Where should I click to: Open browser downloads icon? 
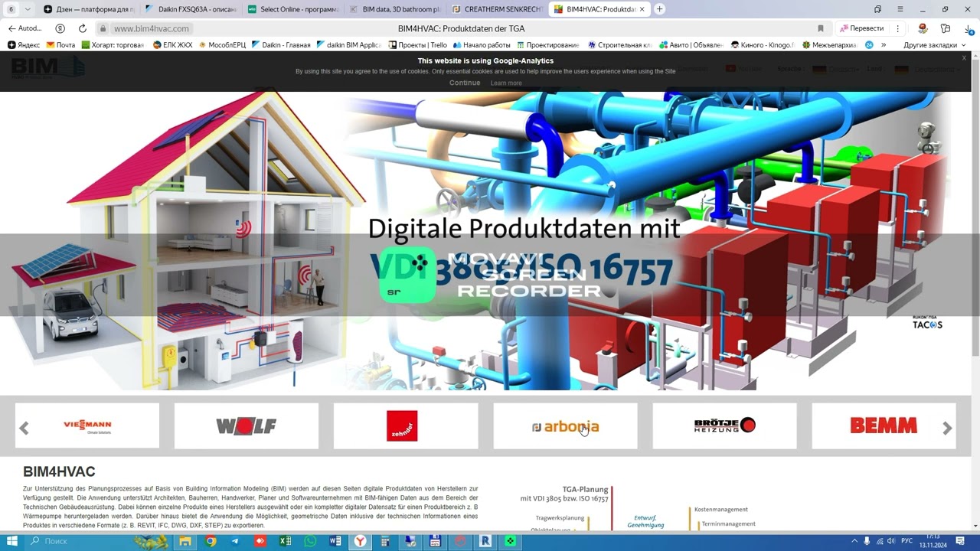[969, 28]
